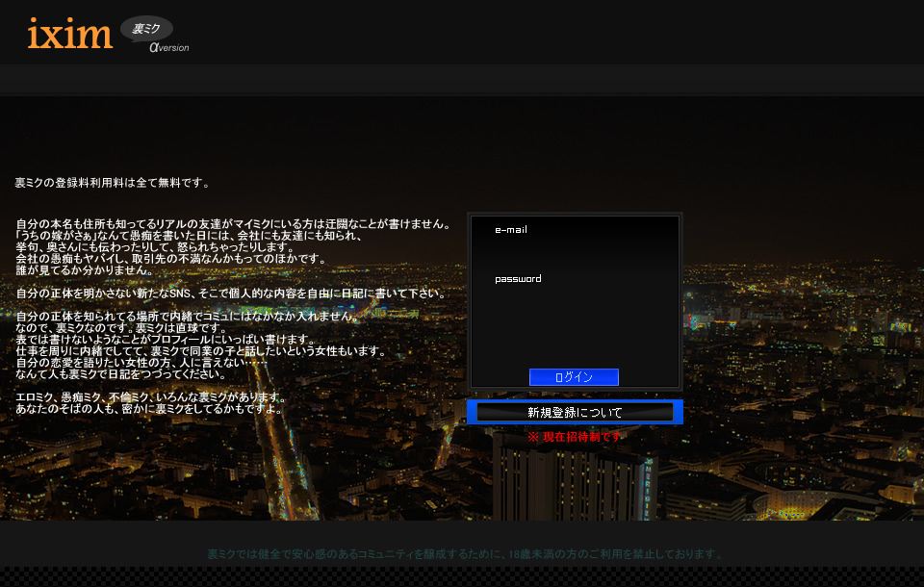Screen dimensions: 924x587
Task: Click the エロミク、愚痴ミク、不倫ミク line
Action: pyautogui.click(x=150, y=397)
